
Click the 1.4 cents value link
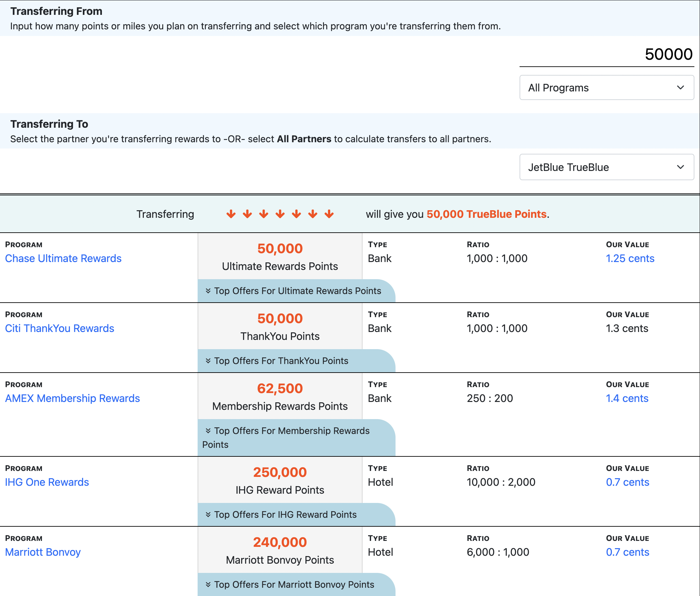tap(627, 398)
